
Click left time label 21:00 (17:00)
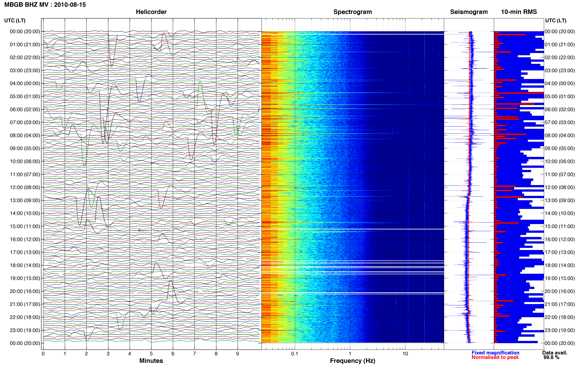[x=25, y=304]
